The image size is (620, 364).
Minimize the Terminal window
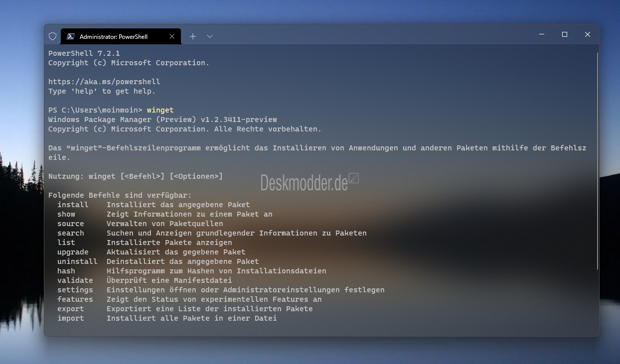pos(542,34)
